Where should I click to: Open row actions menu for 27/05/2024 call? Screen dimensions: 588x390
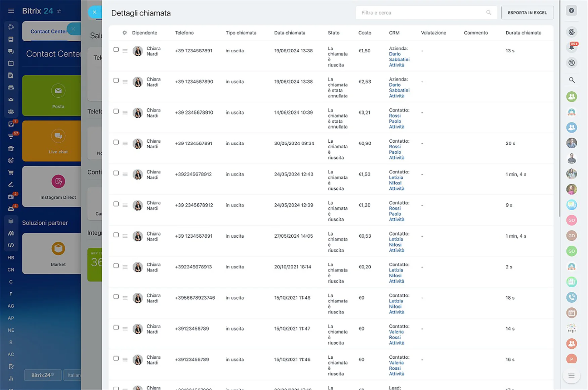tap(125, 236)
